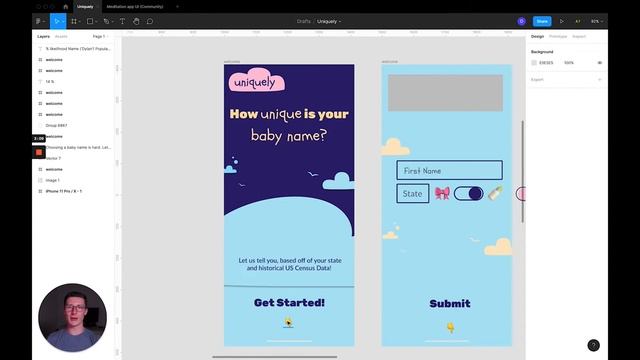This screenshot has height=360, width=640.
Task: Click the 'uniquely' cloud logo on canvas
Action: click(x=256, y=80)
